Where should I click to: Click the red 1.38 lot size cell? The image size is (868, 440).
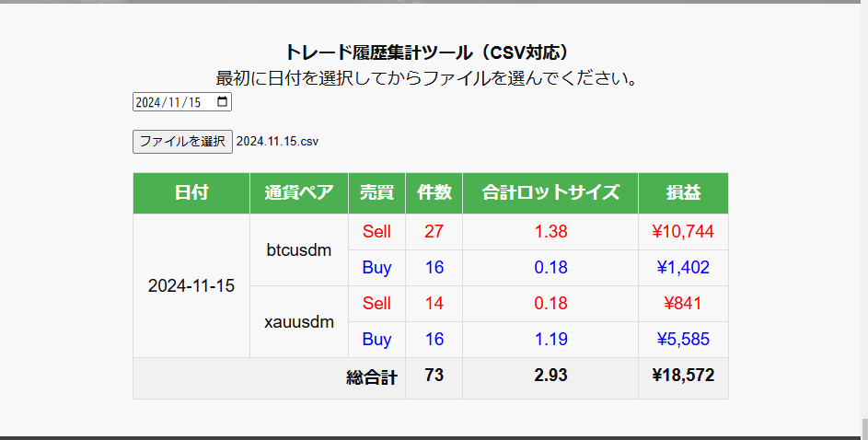coord(550,232)
